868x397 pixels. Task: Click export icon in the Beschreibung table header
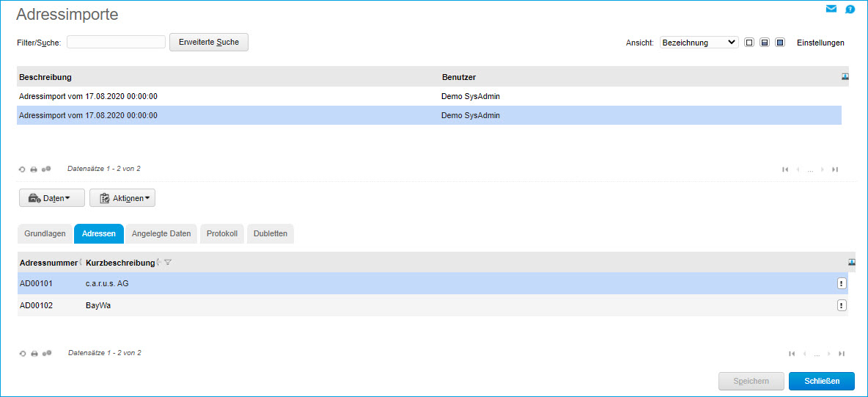[x=845, y=76]
